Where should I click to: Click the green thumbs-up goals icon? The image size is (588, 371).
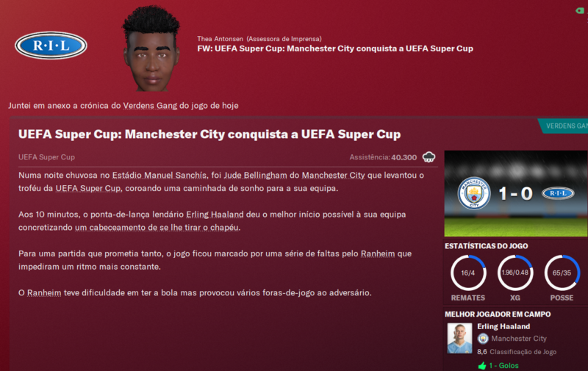482,365
